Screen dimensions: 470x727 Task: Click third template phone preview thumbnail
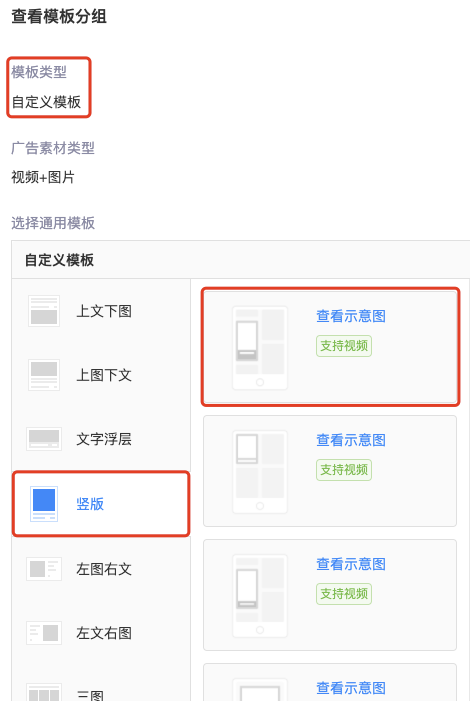(260, 595)
